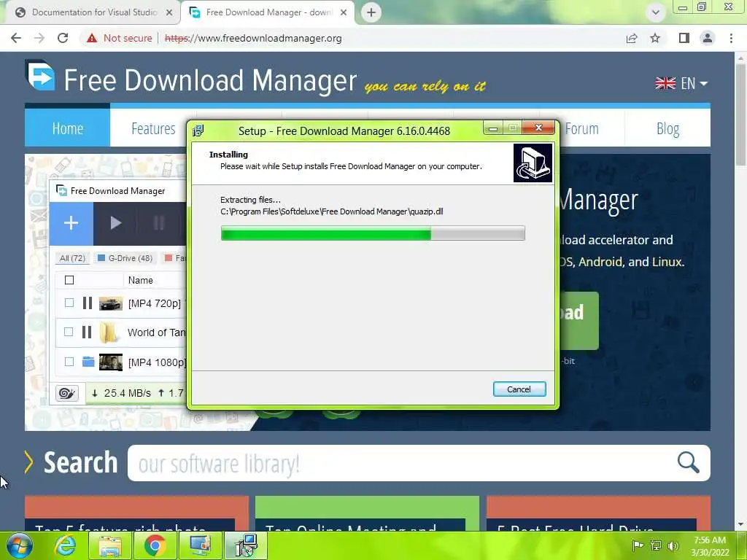Open the Windows Start button

[20, 545]
